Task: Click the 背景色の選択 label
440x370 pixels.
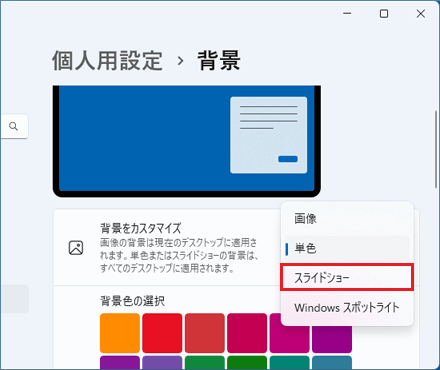Action: pyautogui.click(x=132, y=301)
